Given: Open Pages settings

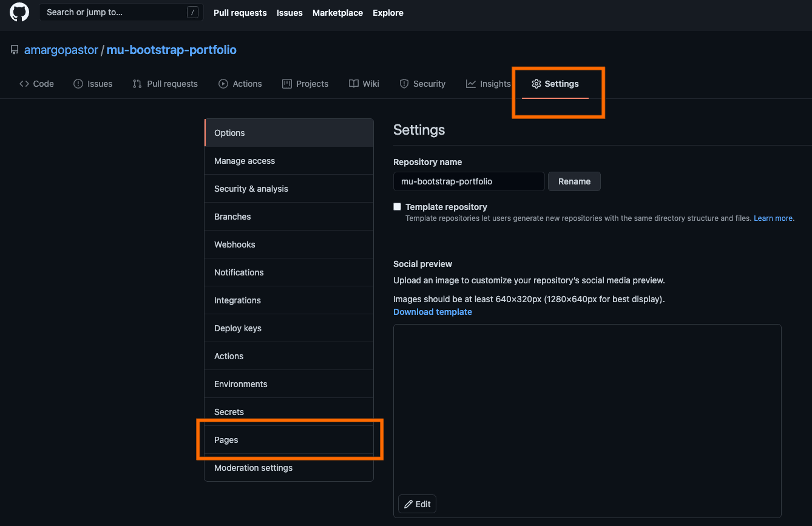Looking at the screenshot, I should pyautogui.click(x=289, y=440).
